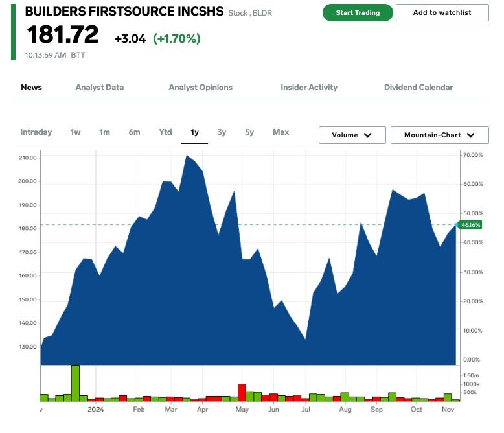
Task: Open the News tab
Action: click(31, 88)
